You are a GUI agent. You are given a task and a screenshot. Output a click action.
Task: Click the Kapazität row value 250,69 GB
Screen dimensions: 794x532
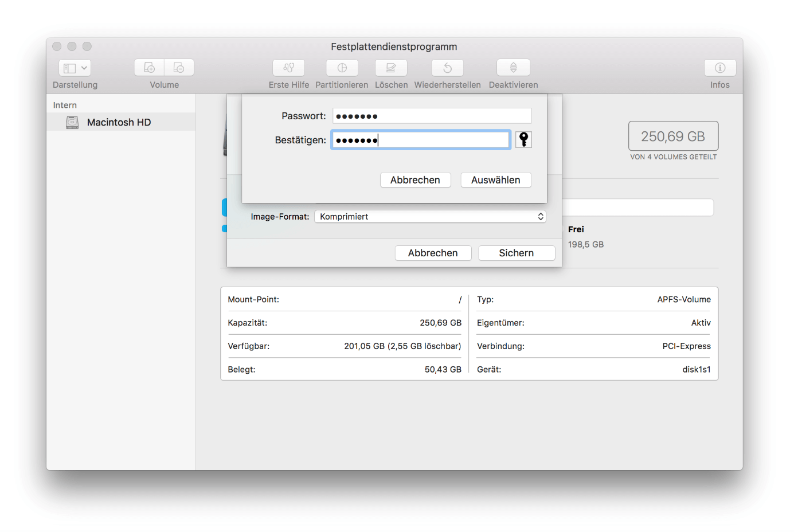point(440,323)
